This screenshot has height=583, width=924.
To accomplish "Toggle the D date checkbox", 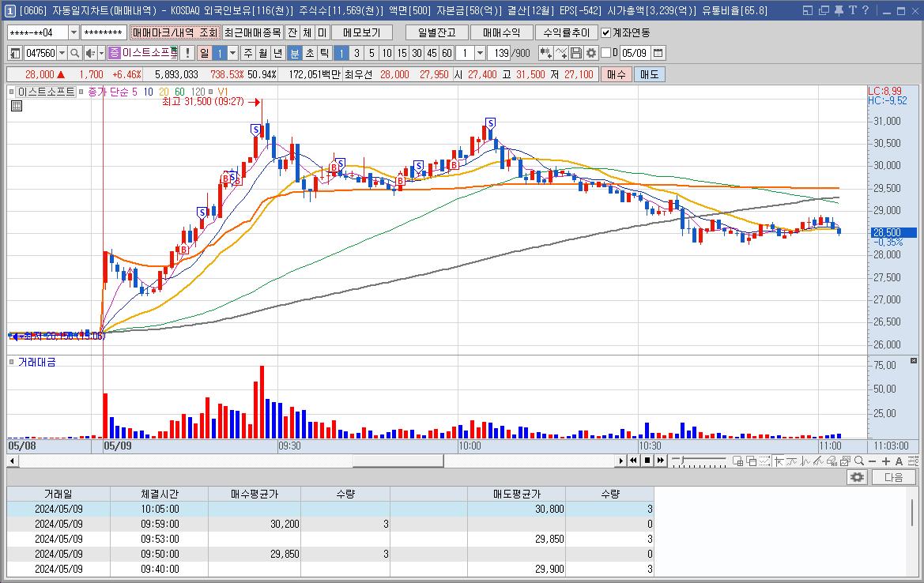I will pos(605,53).
